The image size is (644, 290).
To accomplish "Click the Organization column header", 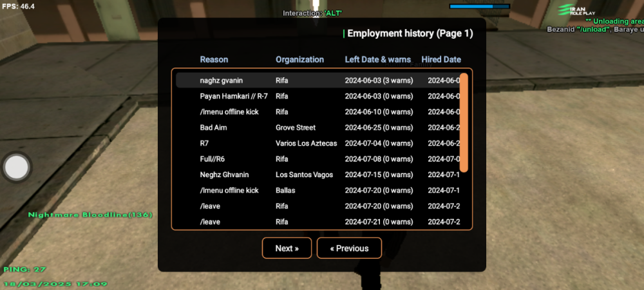I will click(300, 59).
